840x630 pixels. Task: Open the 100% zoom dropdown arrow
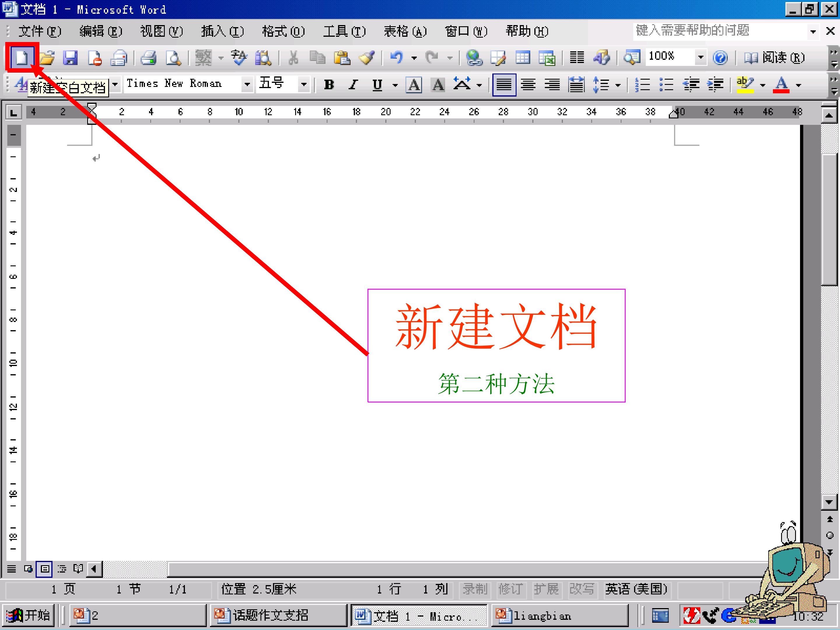(x=701, y=57)
